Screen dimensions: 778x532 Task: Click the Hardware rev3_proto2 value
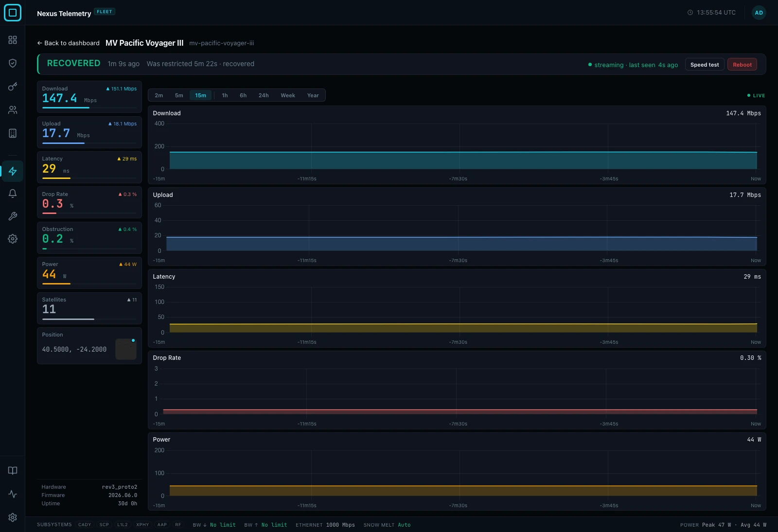[x=120, y=487]
